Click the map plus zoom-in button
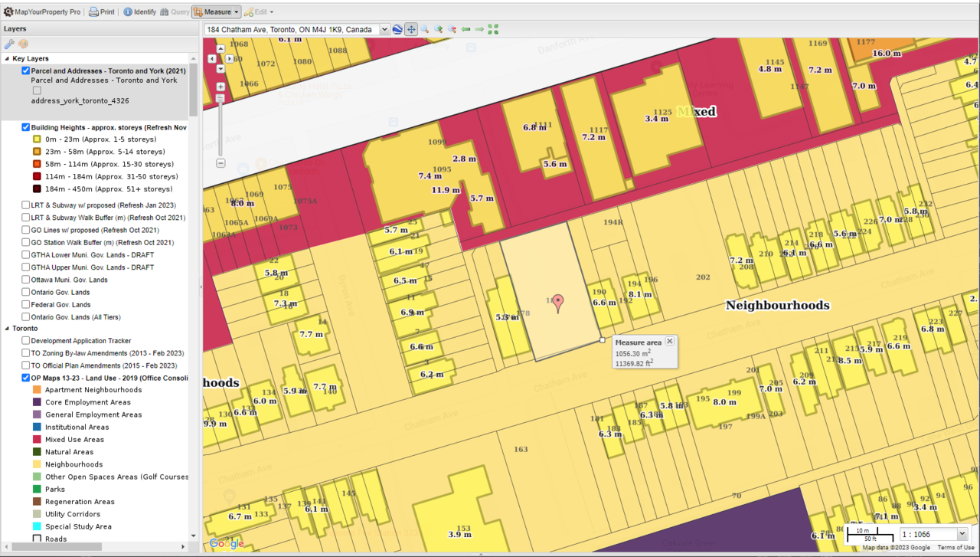The height and width of the screenshot is (557, 980). (220, 87)
